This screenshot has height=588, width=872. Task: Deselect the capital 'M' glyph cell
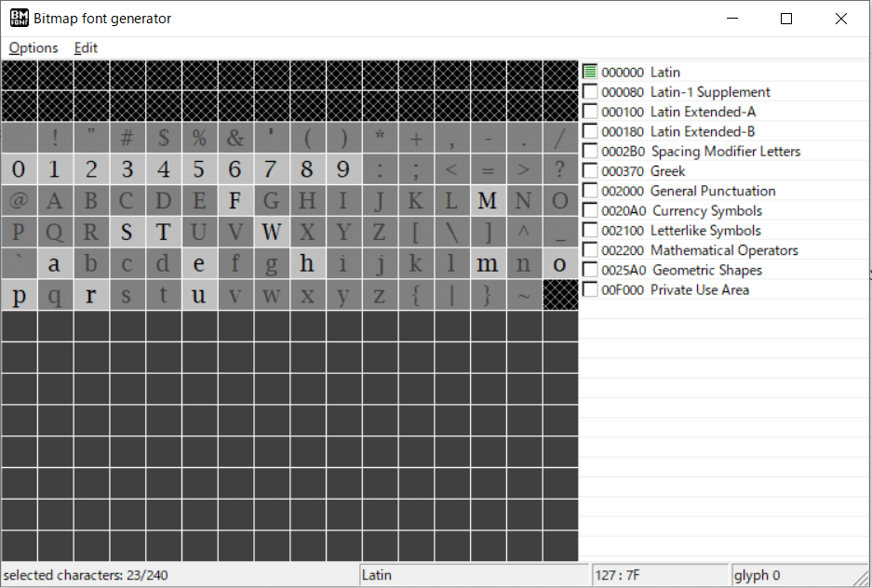(489, 201)
